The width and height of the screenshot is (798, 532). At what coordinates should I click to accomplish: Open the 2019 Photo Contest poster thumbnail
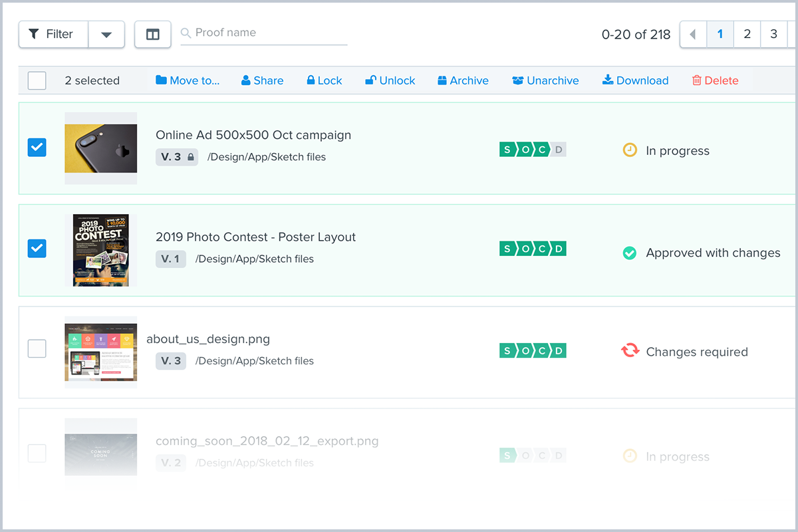101,250
